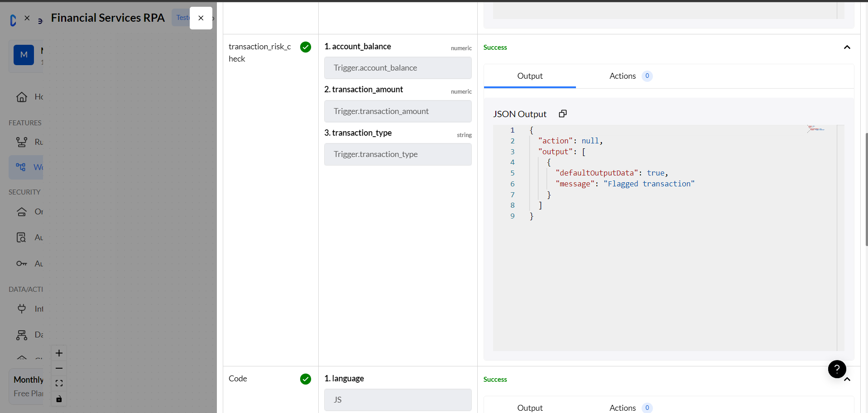Click the Code step name
The width and height of the screenshot is (868, 413).
238,379
